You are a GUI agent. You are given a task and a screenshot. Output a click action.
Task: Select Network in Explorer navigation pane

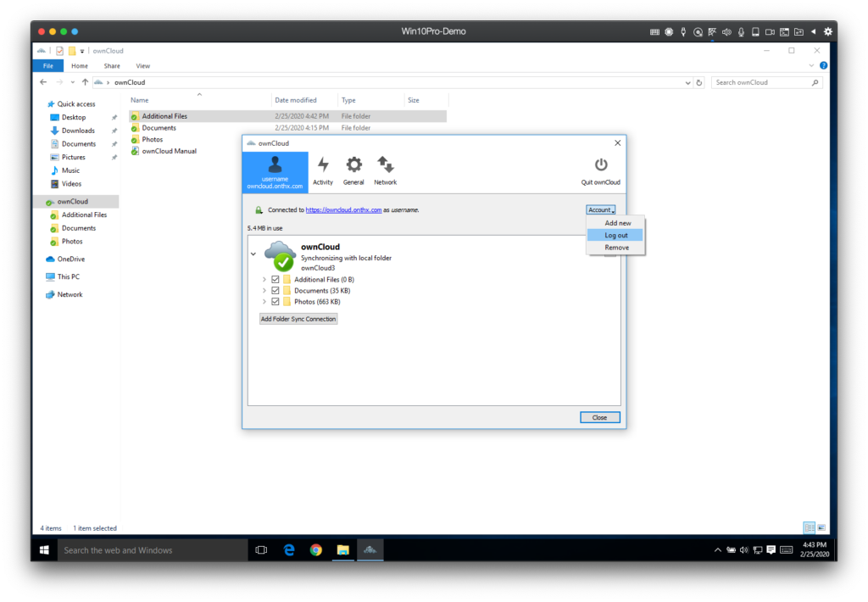pos(70,294)
